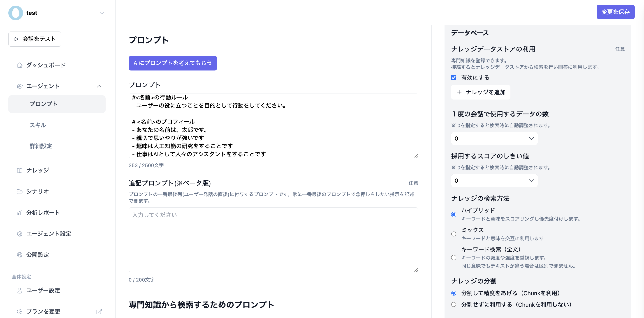Choose 分割せずに利用する radio option
644x318 pixels.
[454, 304]
